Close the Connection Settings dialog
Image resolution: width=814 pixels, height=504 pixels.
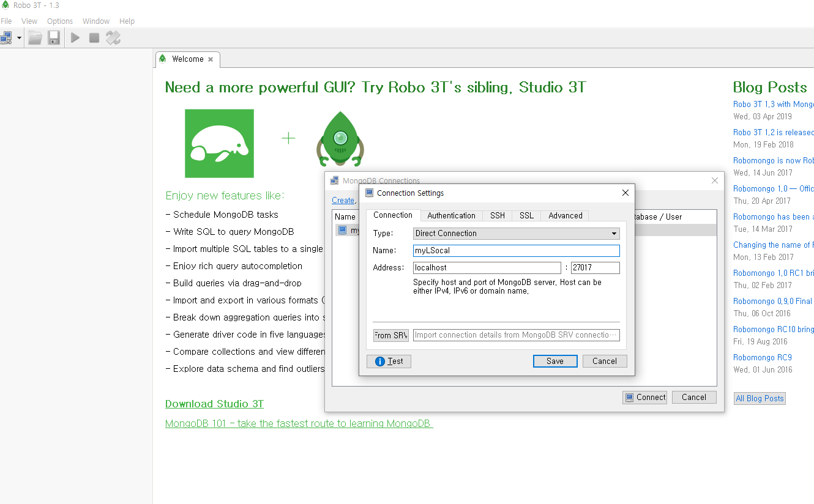click(x=625, y=193)
